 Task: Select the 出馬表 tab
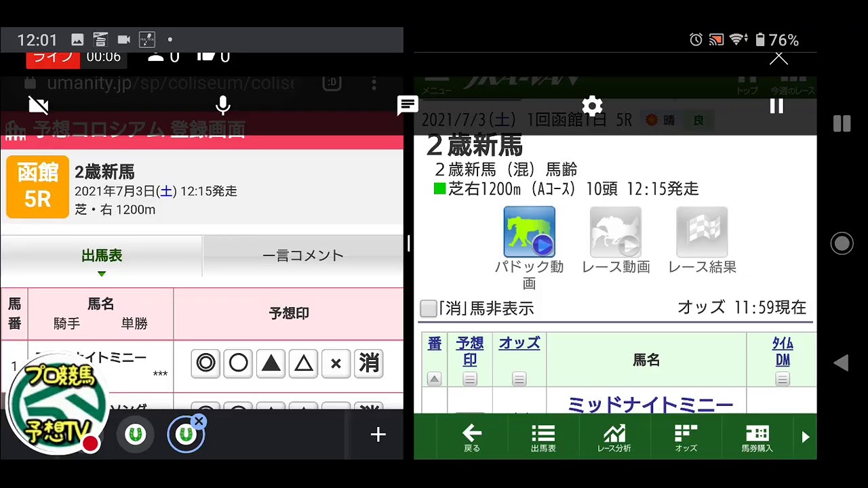coord(102,256)
